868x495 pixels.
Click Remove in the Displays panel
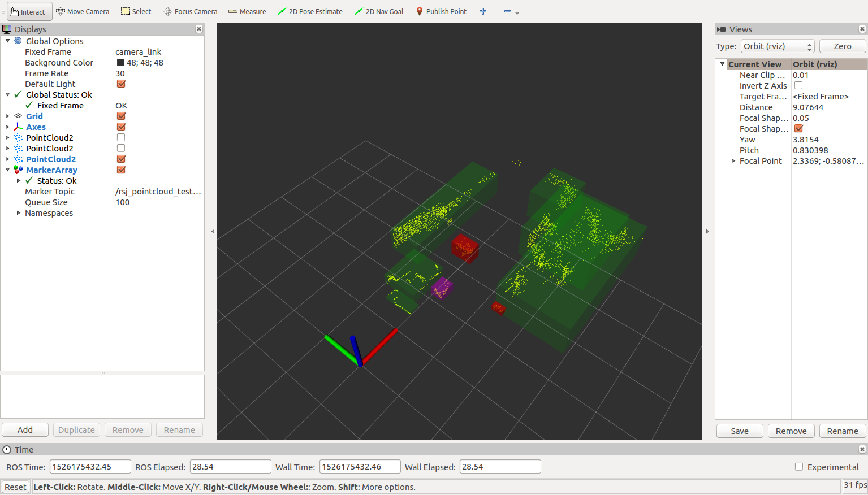(128, 429)
